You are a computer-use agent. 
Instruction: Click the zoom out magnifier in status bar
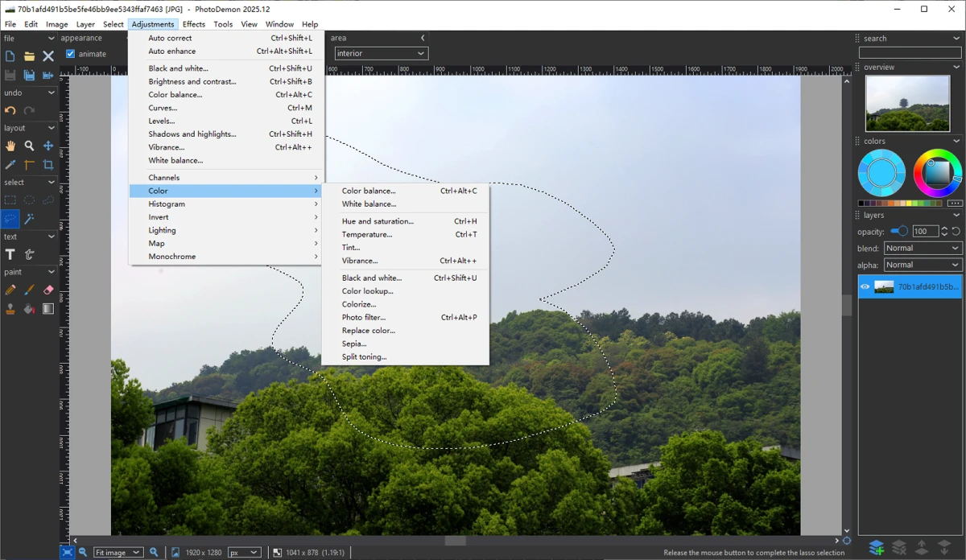click(x=83, y=552)
